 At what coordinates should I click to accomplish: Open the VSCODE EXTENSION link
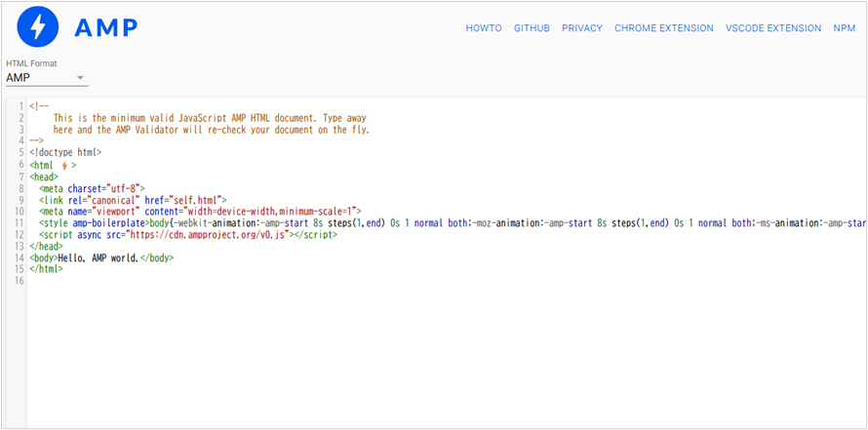click(x=773, y=28)
